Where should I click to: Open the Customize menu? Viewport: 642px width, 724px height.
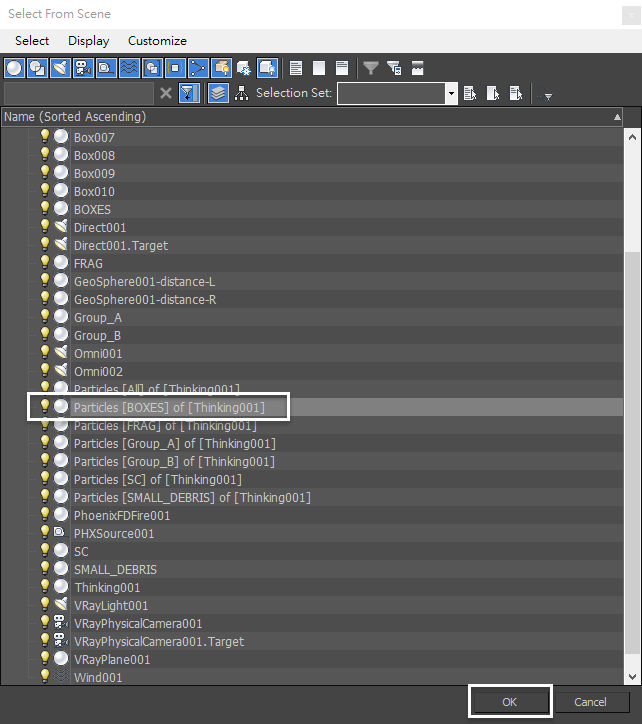157,41
